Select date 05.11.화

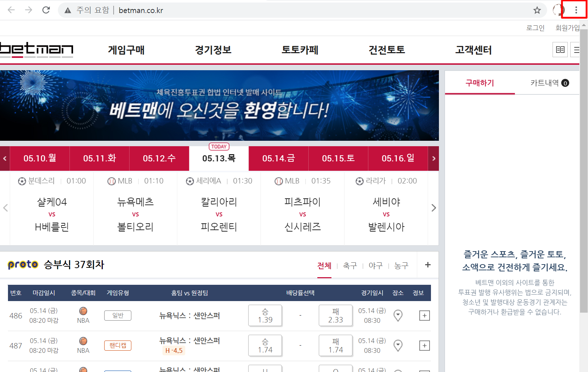pos(100,158)
